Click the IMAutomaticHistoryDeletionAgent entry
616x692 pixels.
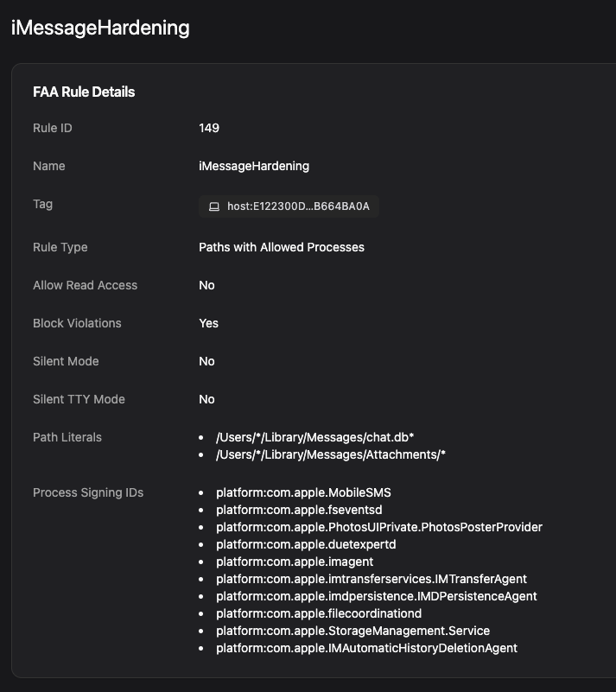tap(366, 648)
